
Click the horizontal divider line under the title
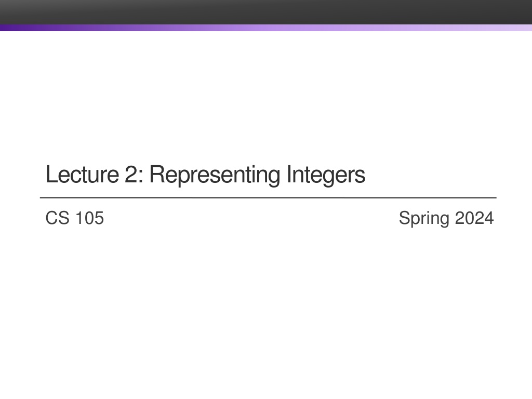pos(268,198)
